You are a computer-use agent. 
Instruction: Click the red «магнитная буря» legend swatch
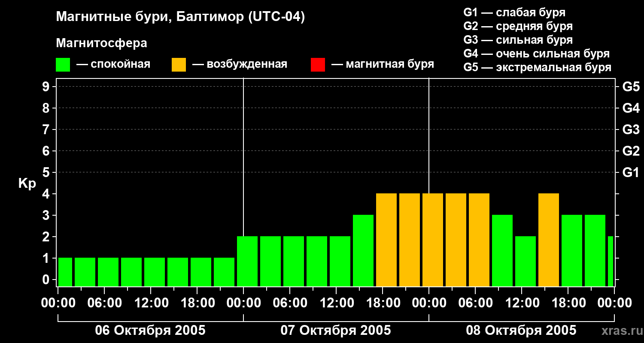click(318, 65)
